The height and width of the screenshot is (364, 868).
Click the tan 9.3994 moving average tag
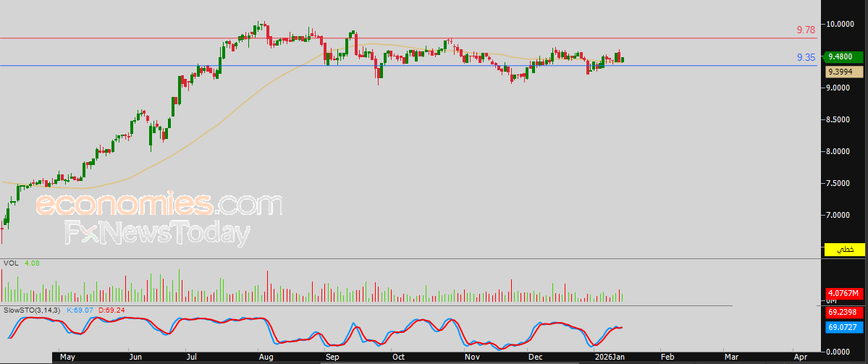pos(844,72)
